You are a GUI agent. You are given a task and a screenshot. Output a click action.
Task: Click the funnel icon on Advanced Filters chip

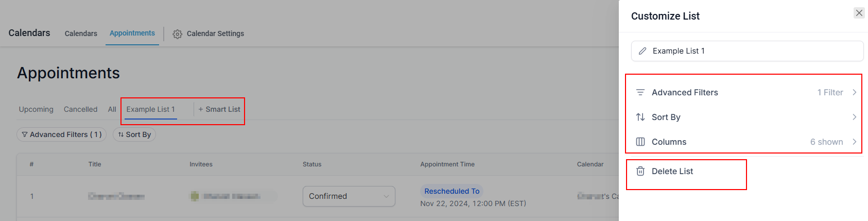point(25,134)
